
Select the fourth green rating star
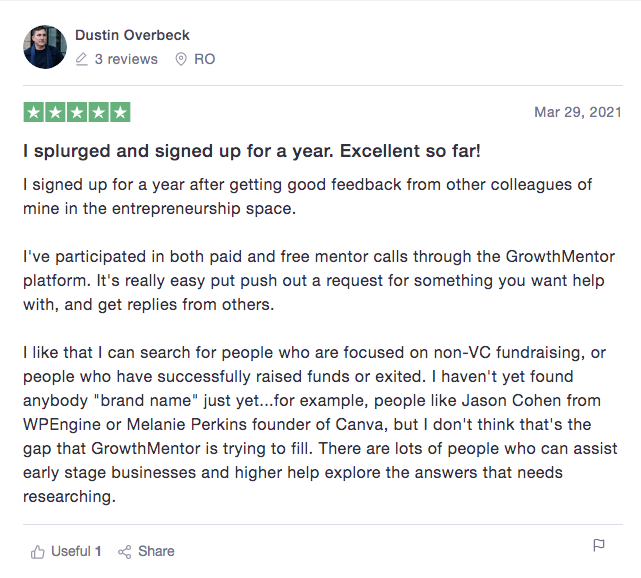coord(99,112)
